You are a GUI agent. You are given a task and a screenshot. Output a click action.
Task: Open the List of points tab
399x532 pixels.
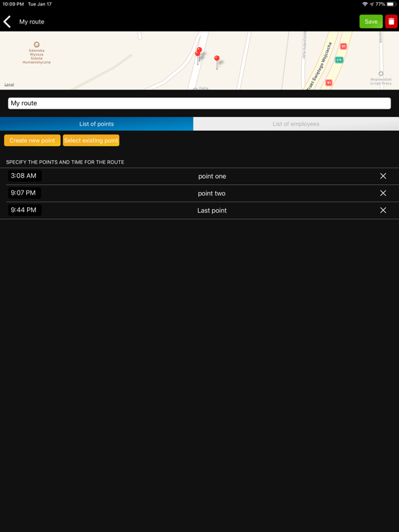[x=97, y=124]
